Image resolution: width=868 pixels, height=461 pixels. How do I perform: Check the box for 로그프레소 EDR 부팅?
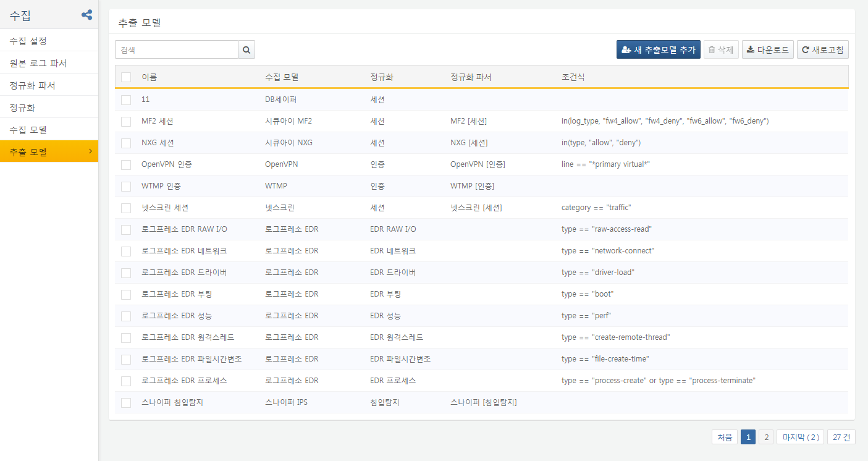[126, 294]
